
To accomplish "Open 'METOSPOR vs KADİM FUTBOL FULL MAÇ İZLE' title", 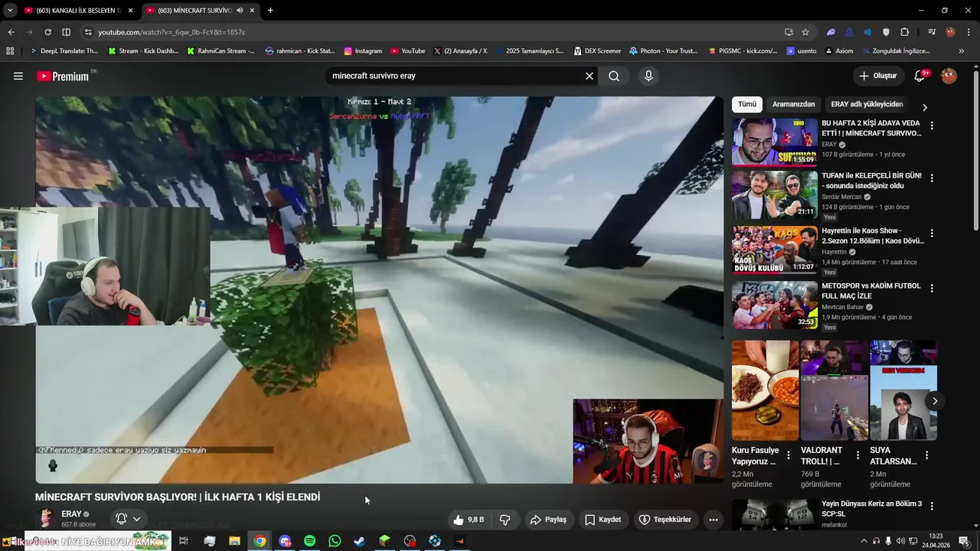I will pos(871,291).
